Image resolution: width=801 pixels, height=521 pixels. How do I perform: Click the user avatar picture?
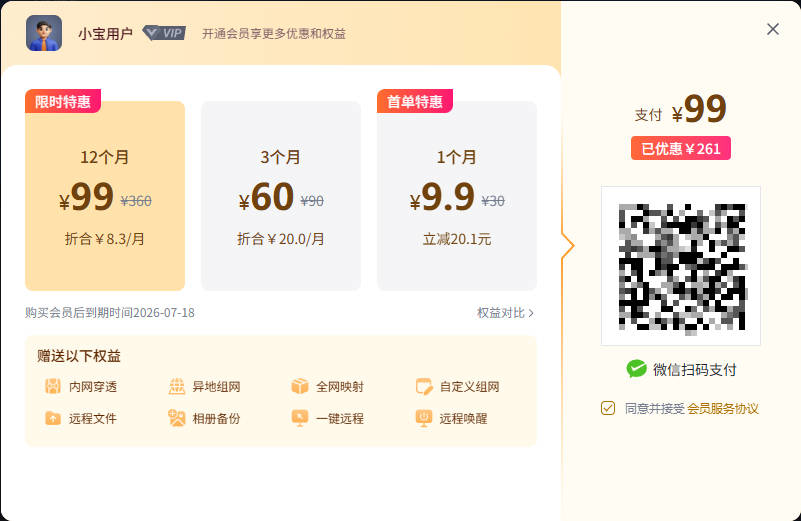click(x=44, y=33)
